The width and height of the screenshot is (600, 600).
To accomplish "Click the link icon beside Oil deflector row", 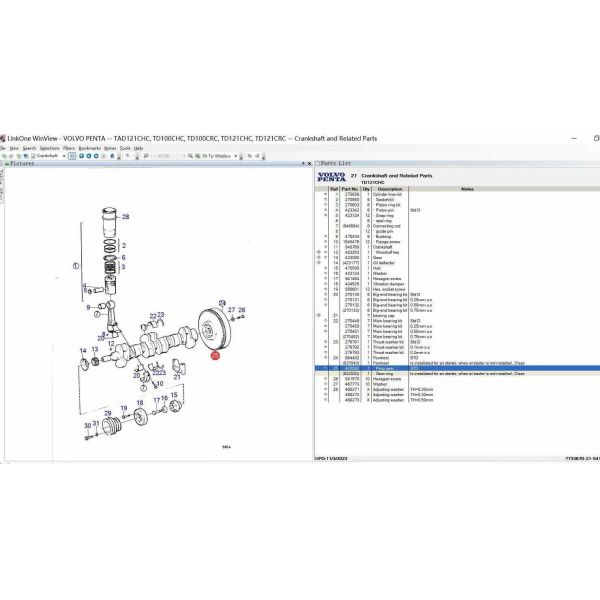I will [x=319, y=263].
